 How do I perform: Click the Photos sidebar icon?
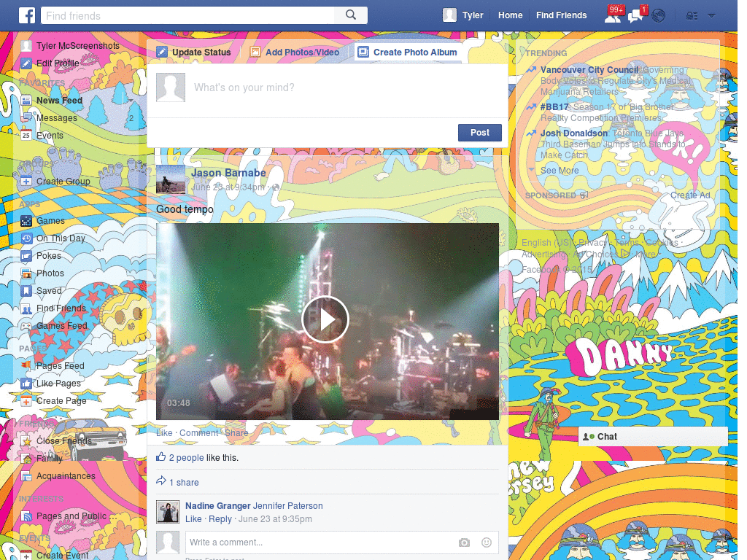tap(26, 273)
